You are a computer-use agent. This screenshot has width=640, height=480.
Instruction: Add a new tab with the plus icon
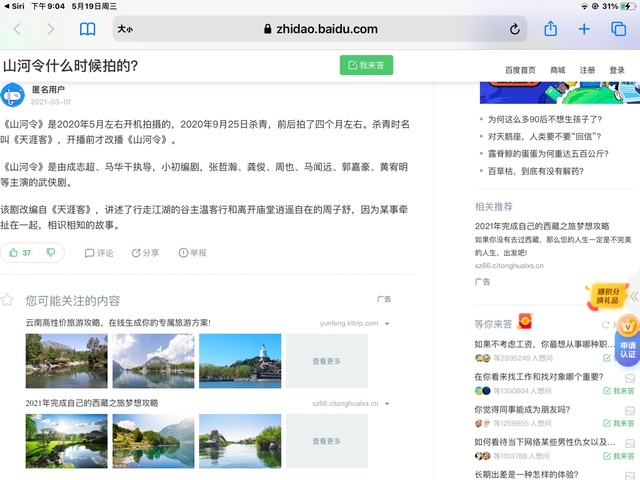[584, 29]
